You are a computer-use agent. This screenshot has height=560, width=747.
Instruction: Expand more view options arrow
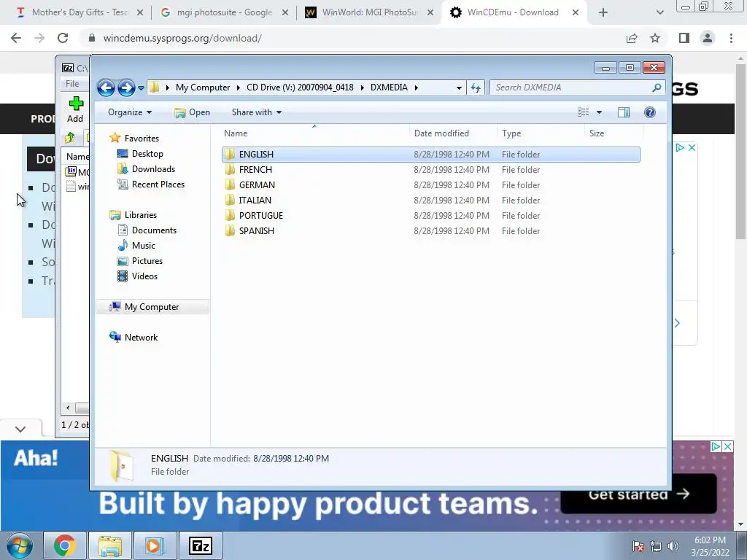[600, 112]
